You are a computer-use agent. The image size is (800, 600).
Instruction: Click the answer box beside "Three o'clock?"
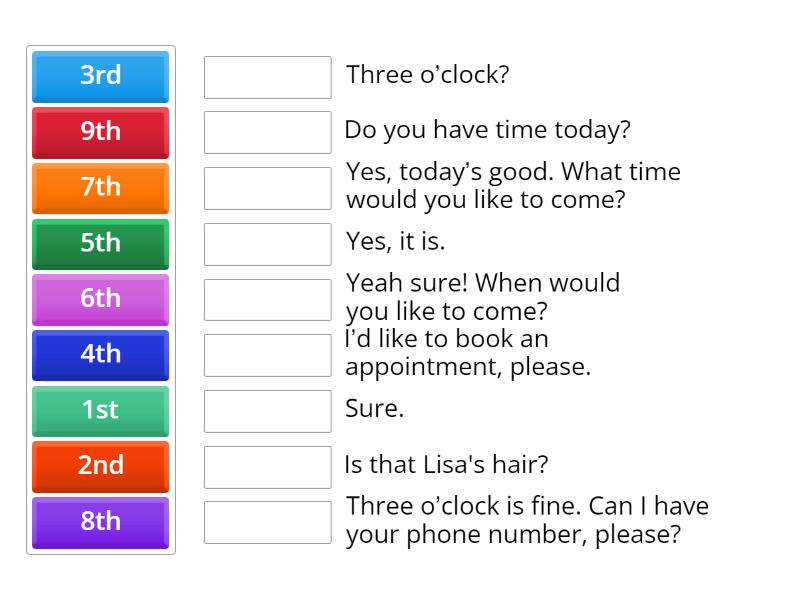point(267,77)
